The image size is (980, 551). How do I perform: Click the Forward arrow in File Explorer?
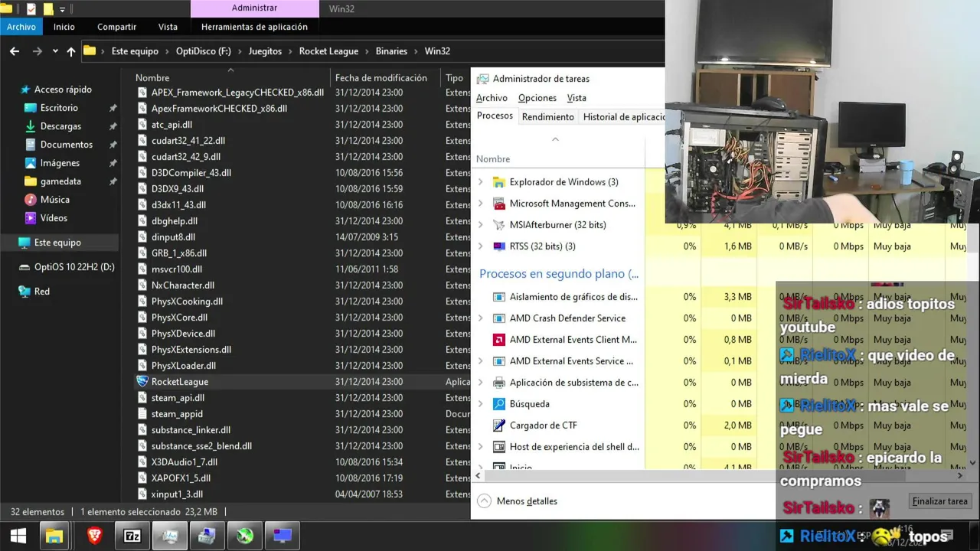37,51
